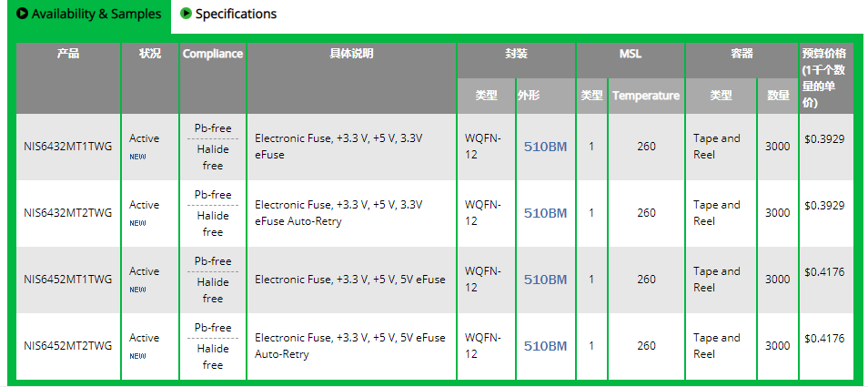Click the $0.3929 price in first row
This screenshot has height=387, width=868.
pos(825,139)
